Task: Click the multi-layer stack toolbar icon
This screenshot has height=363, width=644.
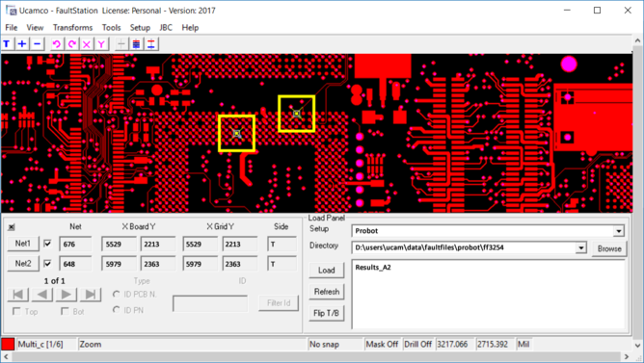Action: (x=136, y=44)
